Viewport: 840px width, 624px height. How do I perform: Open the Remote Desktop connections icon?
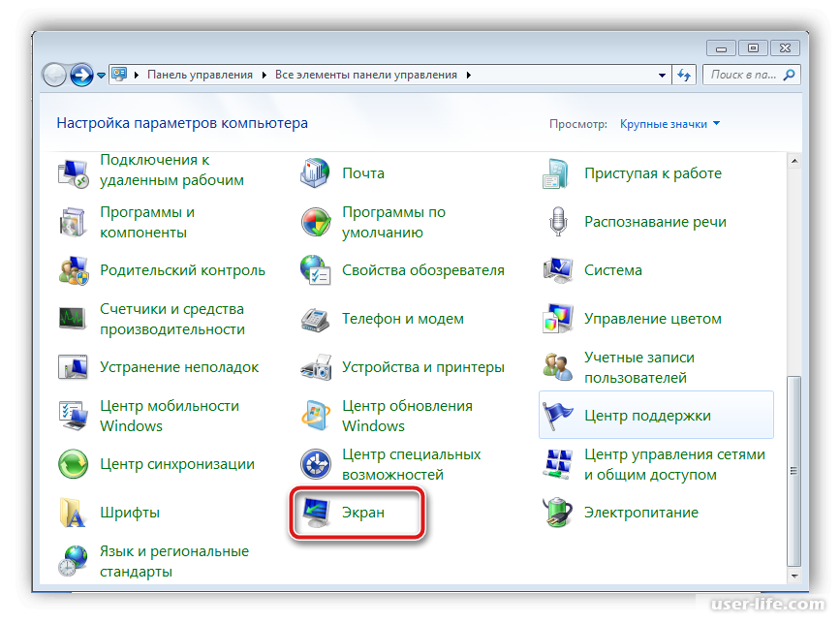pos(73,173)
